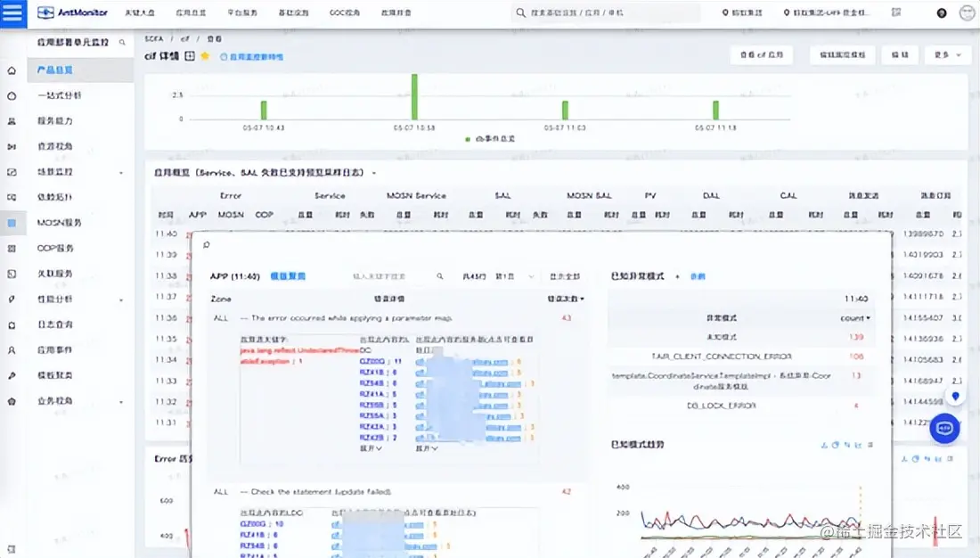Click the blue floating assistant button bottom right
This screenshot has width=980, height=558.
(944, 428)
